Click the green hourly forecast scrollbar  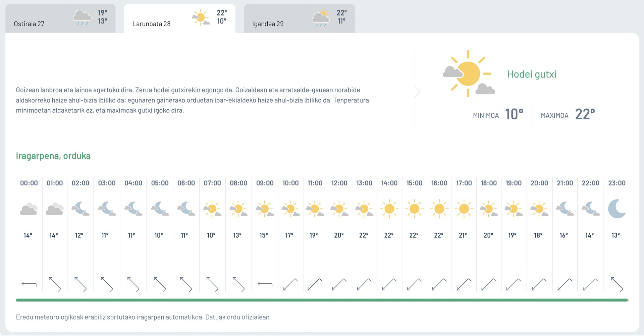click(322, 300)
